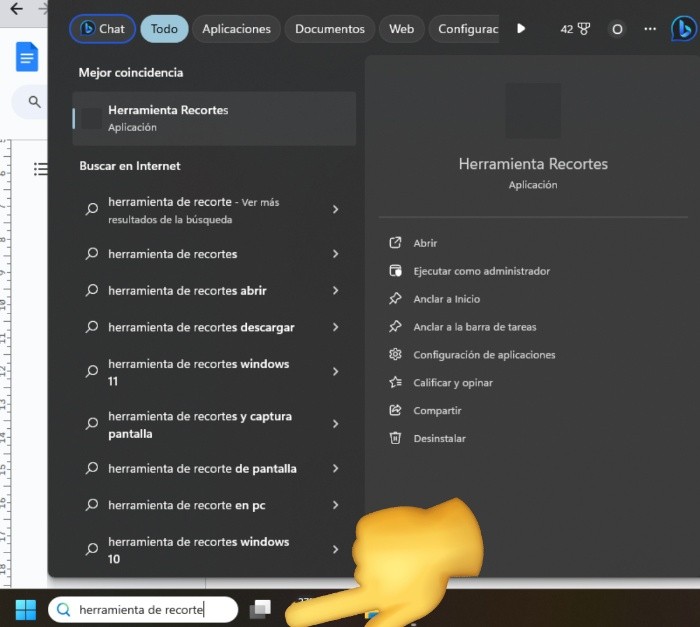Image resolution: width=700 pixels, height=627 pixels.
Task: Choose Ejecutar como administrador
Action: pos(481,271)
